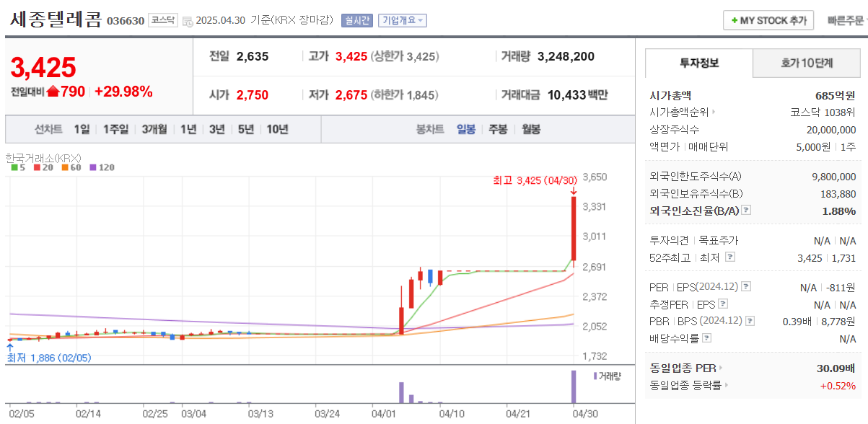Click arrow icon next to 시가총액순위

714,112
